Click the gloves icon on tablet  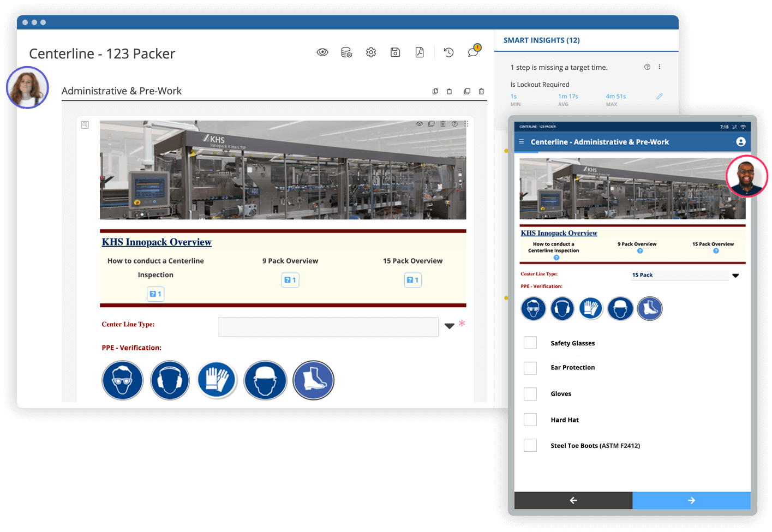(591, 308)
